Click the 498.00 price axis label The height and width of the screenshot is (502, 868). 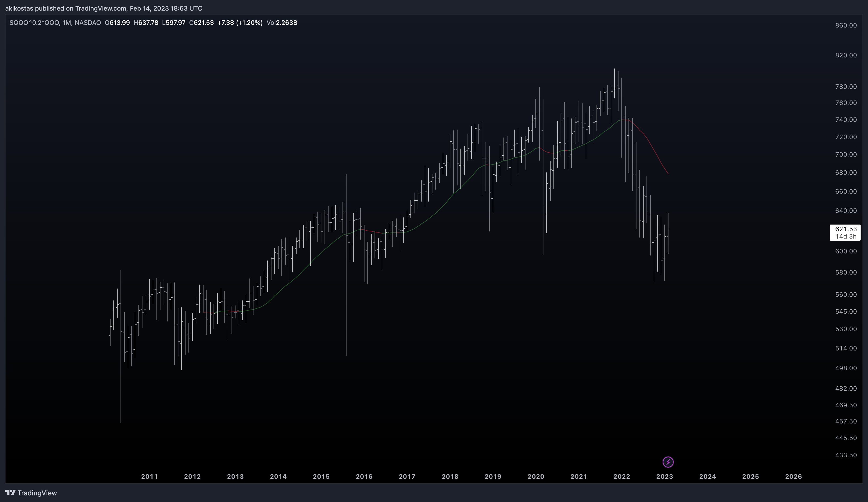click(846, 368)
